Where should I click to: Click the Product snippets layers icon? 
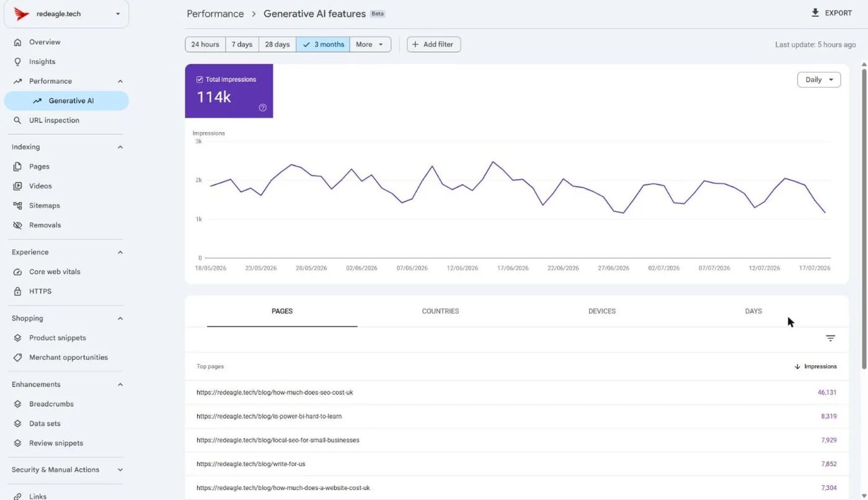(17, 338)
